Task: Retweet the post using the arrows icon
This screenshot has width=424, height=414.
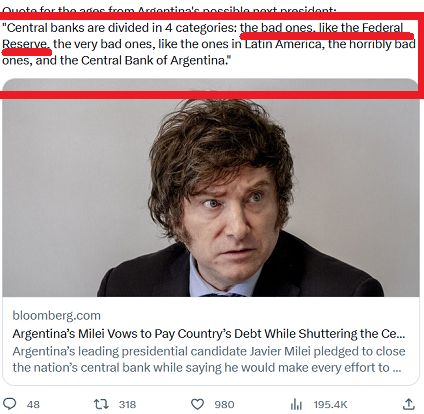Action: pyautogui.click(x=101, y=404)
